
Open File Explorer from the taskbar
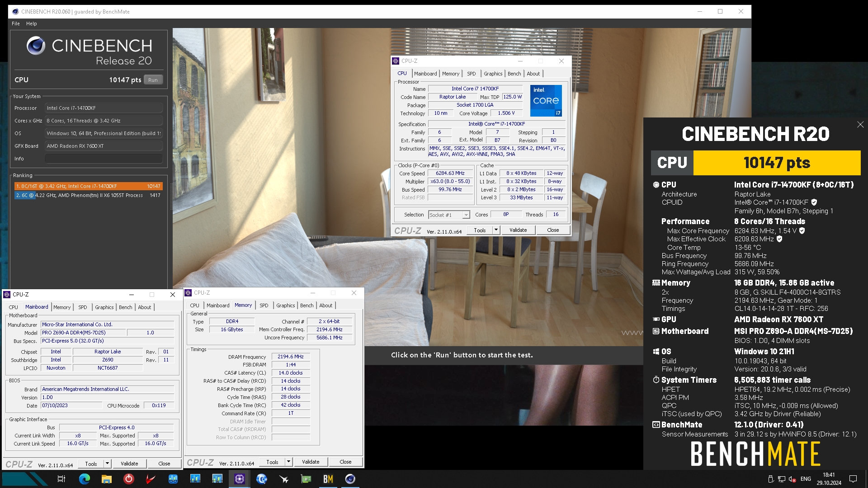[x=106, y=479]
